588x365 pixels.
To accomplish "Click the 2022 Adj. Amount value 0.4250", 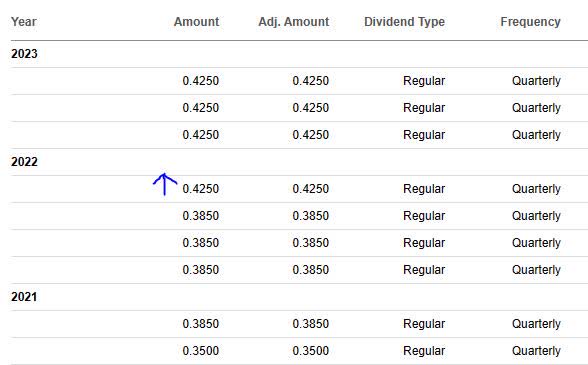I will click(x=310, y=189).
